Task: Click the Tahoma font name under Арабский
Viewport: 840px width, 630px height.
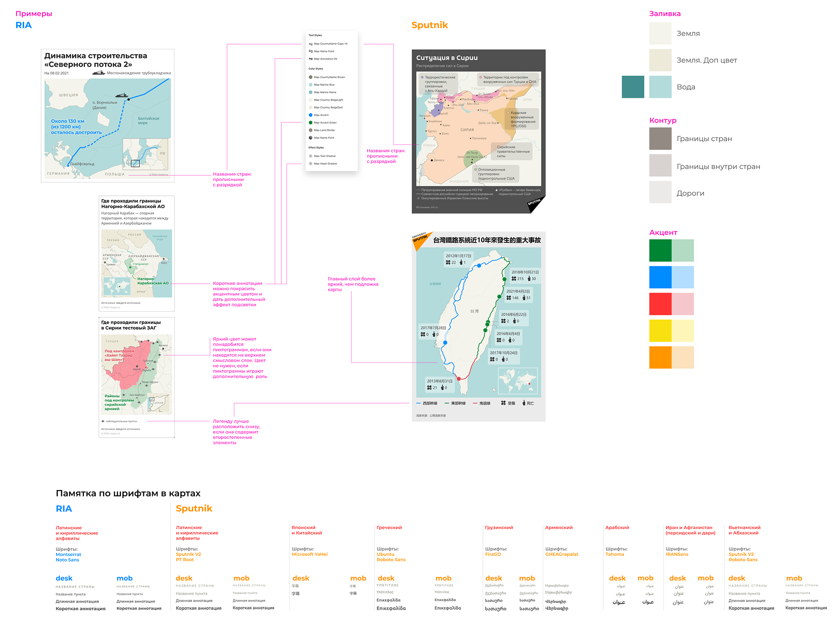Action: pos(615,554)
